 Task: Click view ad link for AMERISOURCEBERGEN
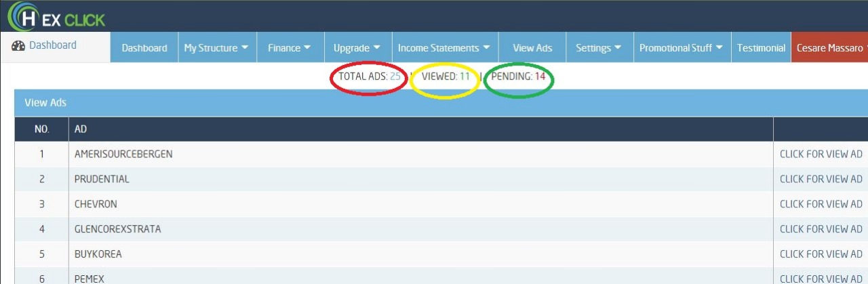pos(821,154)
